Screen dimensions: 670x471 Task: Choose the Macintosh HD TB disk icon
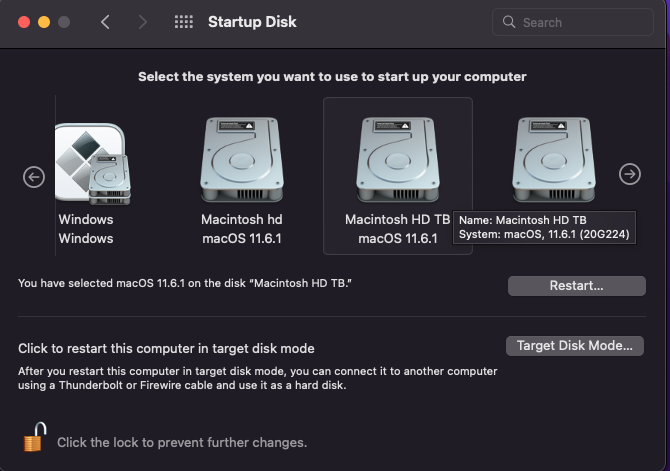(x=397, y=159)
